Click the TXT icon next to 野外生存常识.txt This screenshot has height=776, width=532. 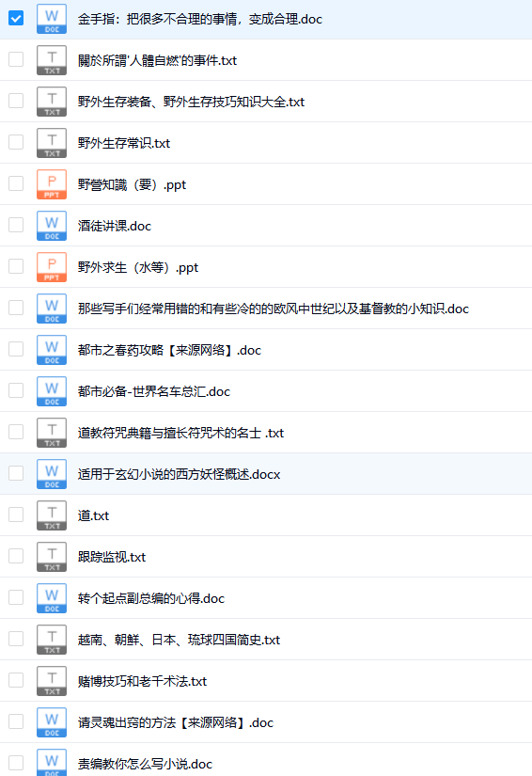point(52,143)
